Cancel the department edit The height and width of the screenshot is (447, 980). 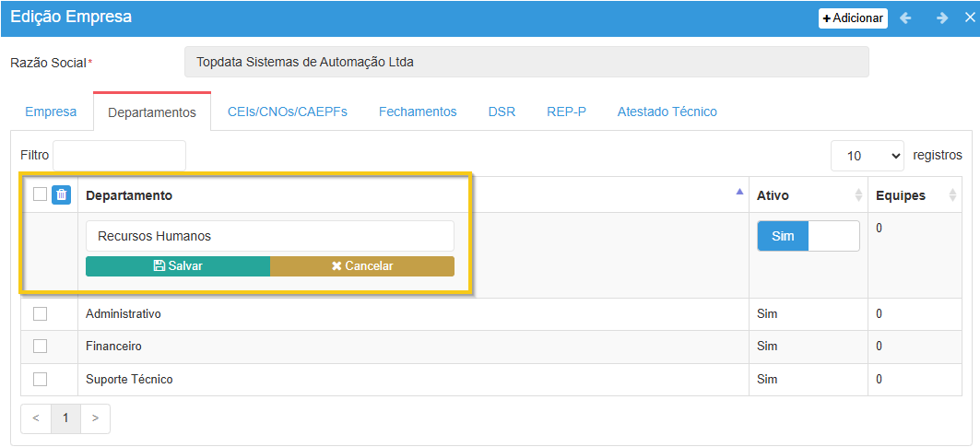(362, 265)
